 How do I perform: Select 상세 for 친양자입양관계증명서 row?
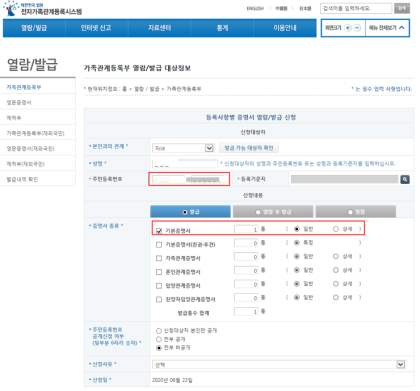(336, 297)
